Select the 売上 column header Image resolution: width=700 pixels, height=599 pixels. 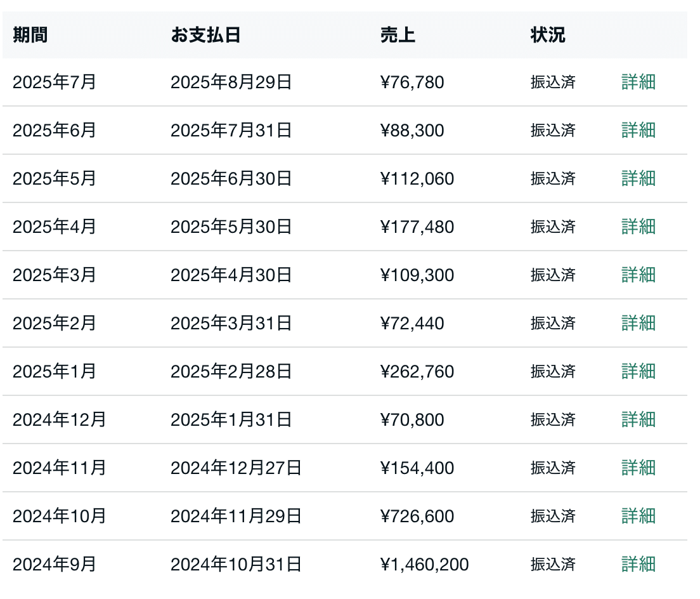(398, 36)
